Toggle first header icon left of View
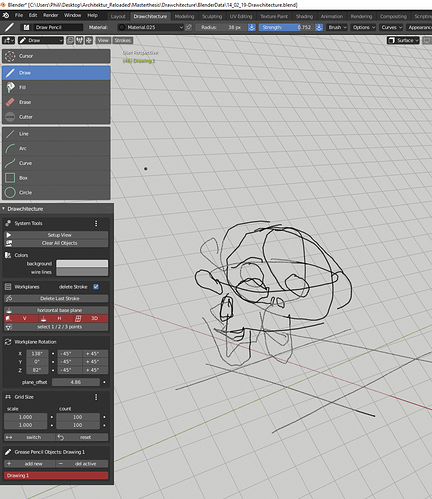The height and width of the screenshot is (499, 432). (70, 40)
